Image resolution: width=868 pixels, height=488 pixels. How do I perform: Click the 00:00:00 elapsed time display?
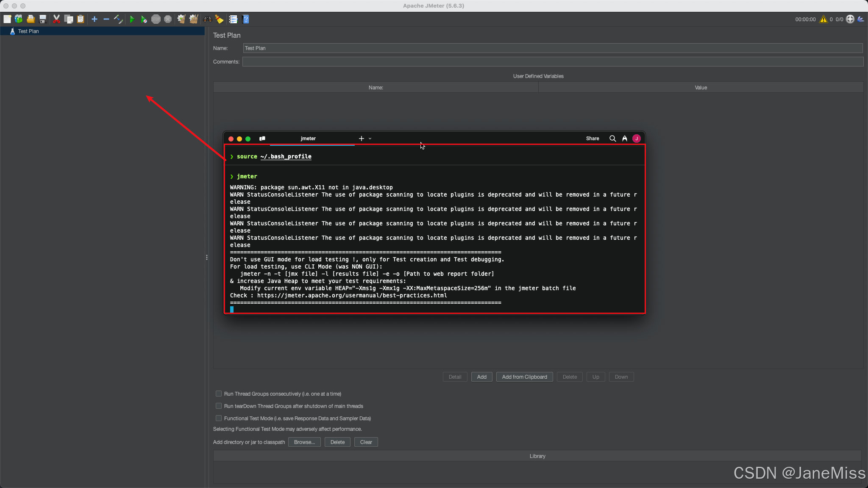click(x=805, y=19)
